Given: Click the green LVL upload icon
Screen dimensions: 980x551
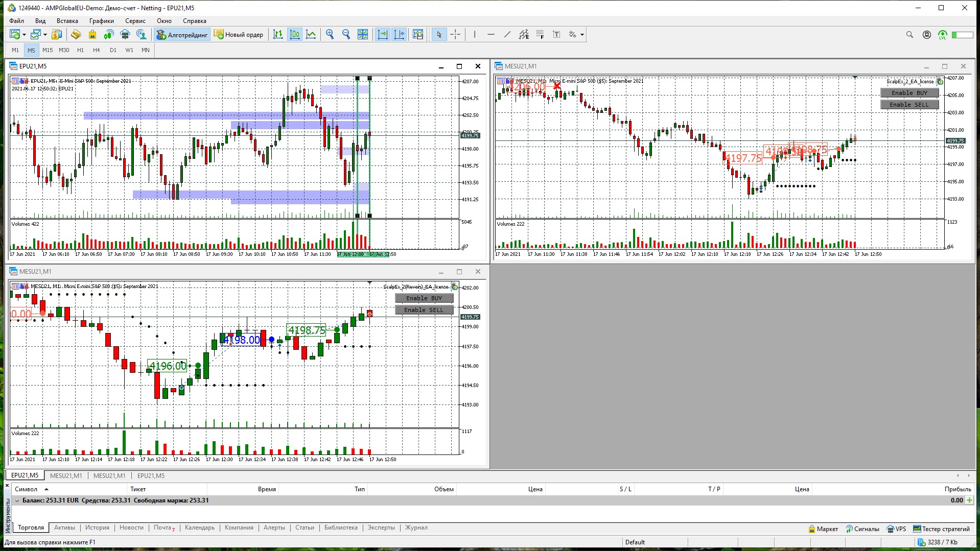Looking at the screenshot, I should click(x=943, y=35).
